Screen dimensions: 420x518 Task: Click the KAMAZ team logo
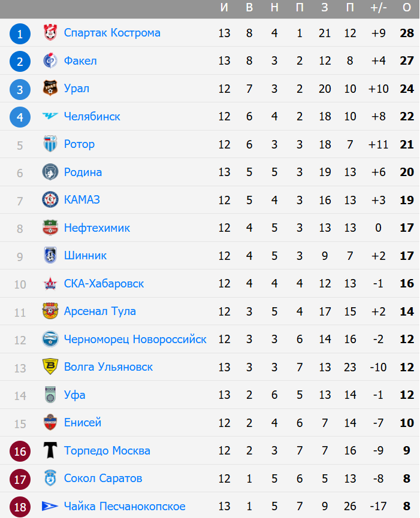coord(50,200)
